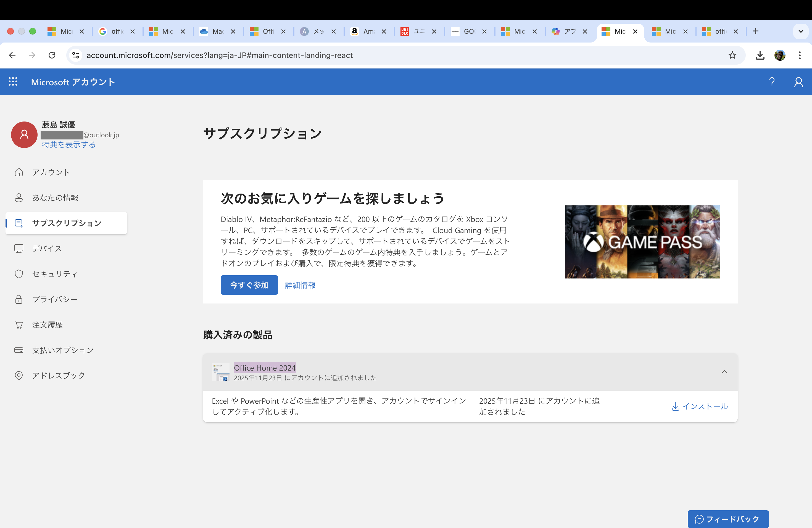Screen dimensions: 812x528
Task: Open a new browser tab
Action: 755,31
